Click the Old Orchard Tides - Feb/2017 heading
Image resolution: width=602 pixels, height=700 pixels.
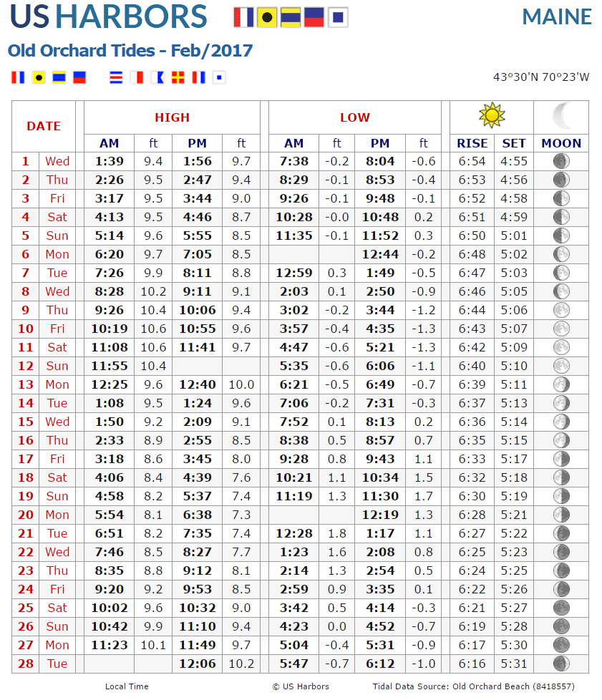pyautogui.click(x=130, y=50)
